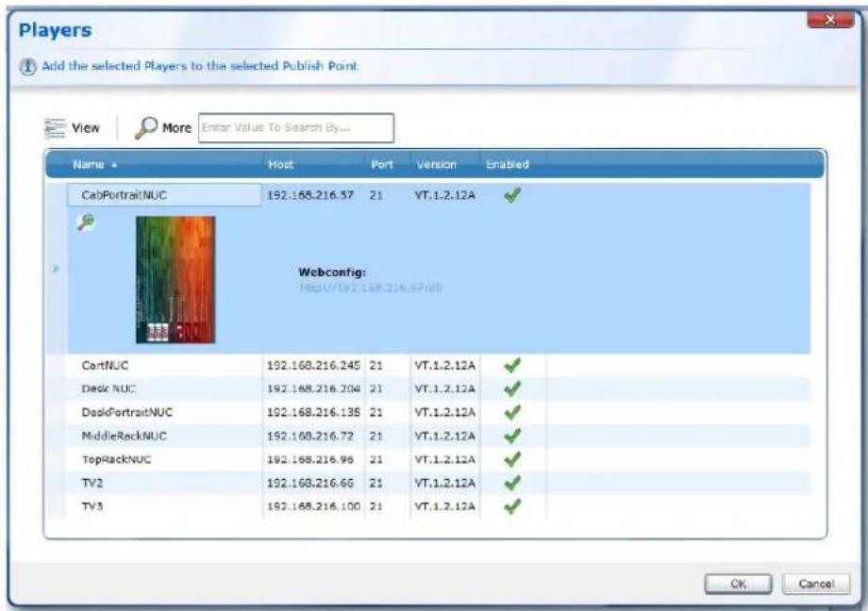Screen dimensions: 868x611
Task: Collapse the expanded CabPortraitNUC row arrow
Action: [56, 269]
